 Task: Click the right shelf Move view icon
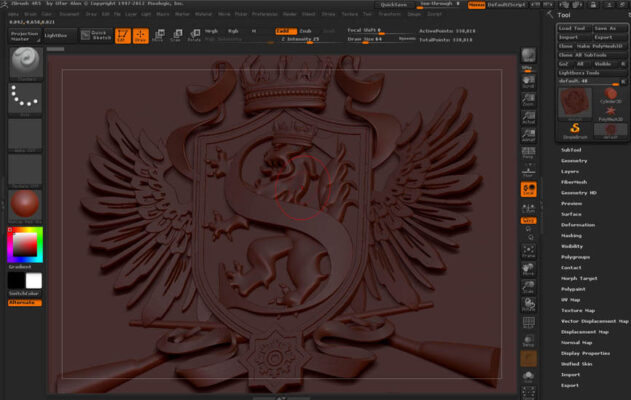coord(528,269)
